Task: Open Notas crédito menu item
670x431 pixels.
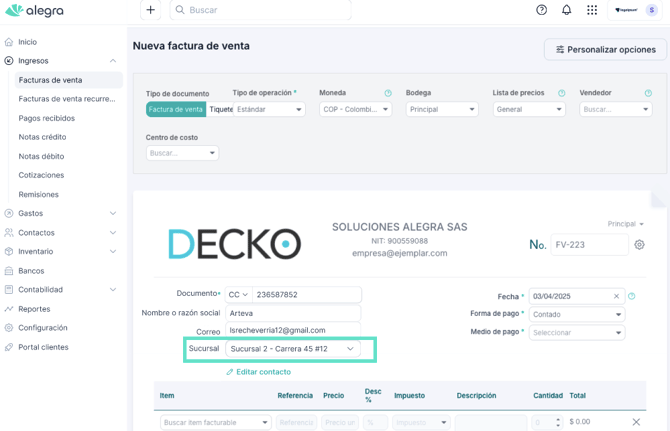Action: (x=42, y=137)
